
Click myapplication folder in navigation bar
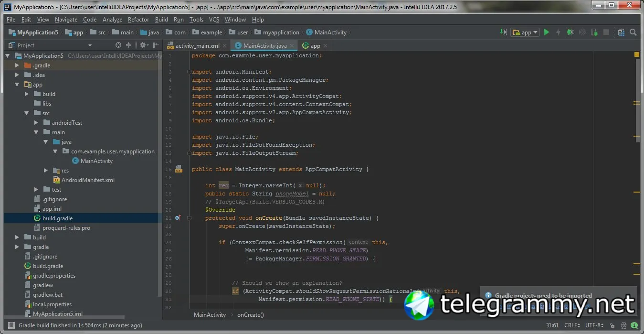277,32
